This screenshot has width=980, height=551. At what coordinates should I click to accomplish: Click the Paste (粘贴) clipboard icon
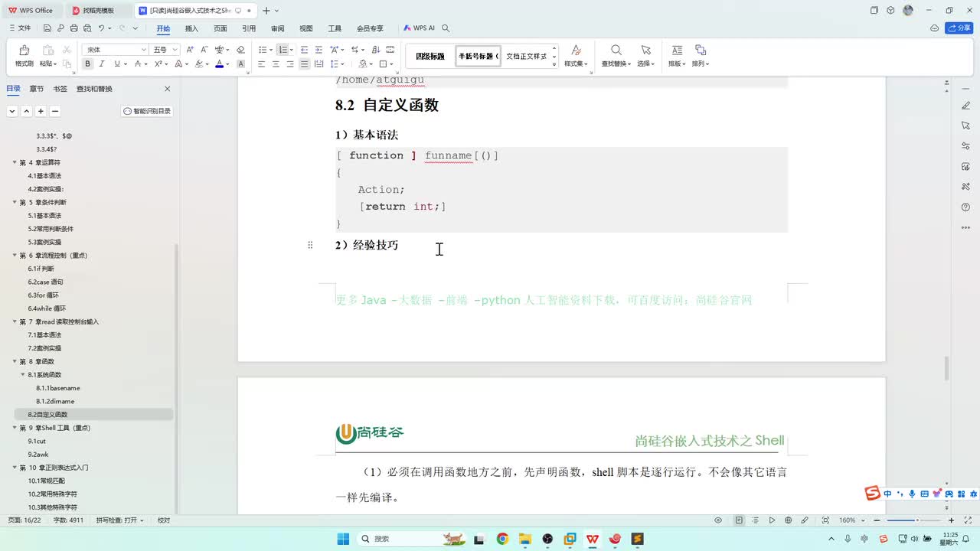click(48, 51)
